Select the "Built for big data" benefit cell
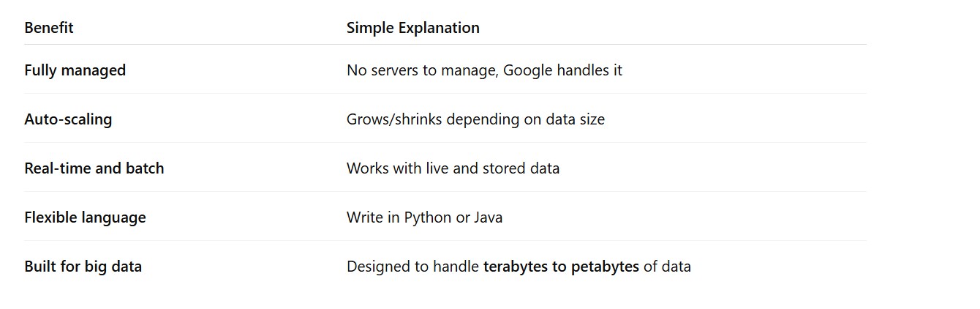The height and width of the screenshot is (309, 980). pyautogui.click(x=83, y=267)
